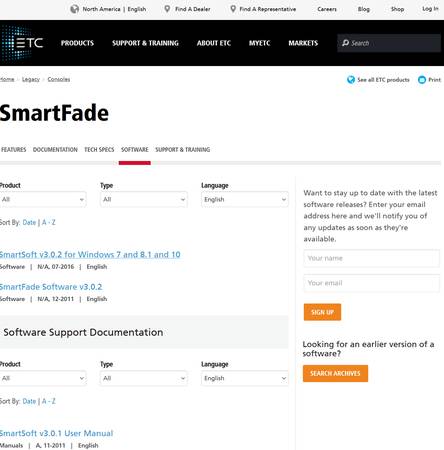Screen dimensions: 444x450
Task: Go to Consoles breadcrumb
Action: pyautogui.click(x=59, y=79)
